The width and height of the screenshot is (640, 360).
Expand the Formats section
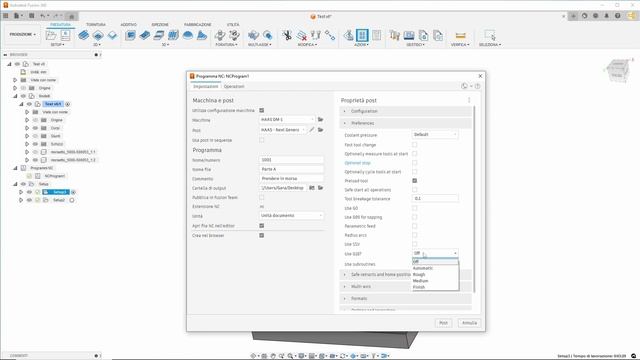coord(405,298)
